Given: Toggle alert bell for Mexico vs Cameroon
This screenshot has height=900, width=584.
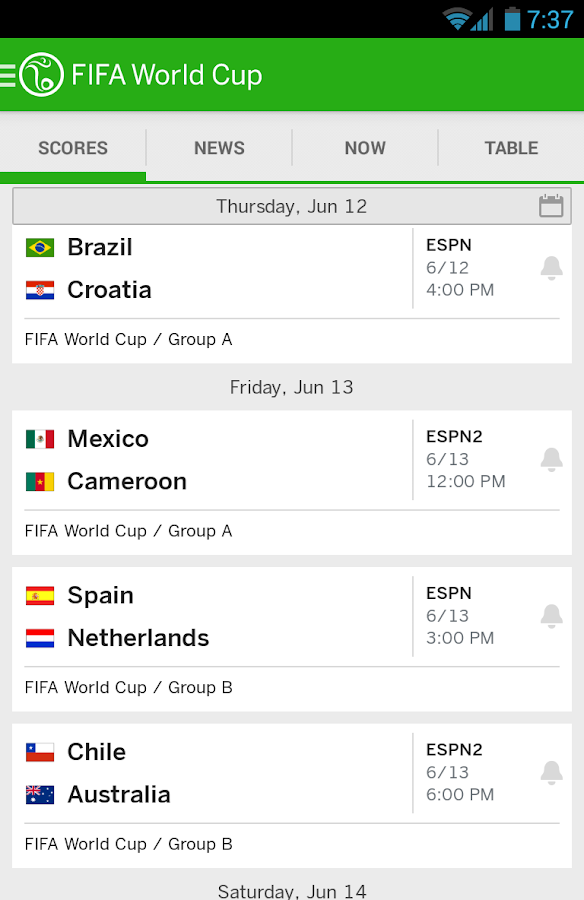Looking at the screenshot, I should point(551,460).
